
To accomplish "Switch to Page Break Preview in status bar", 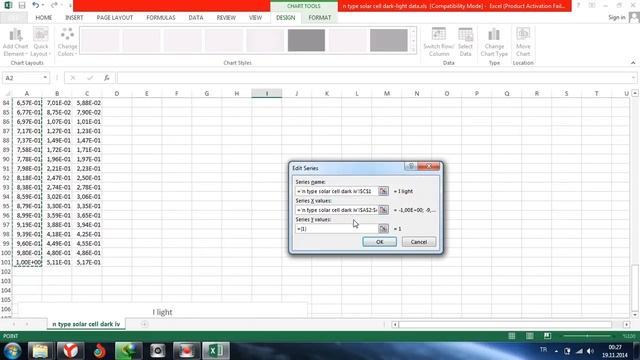I will click(547, 336).
